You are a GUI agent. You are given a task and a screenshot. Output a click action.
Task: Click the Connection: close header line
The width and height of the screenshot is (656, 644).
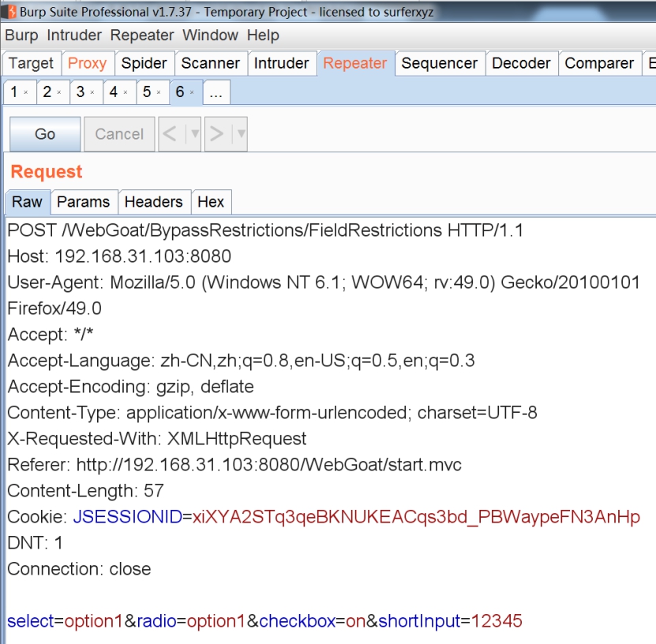point(79,569)
